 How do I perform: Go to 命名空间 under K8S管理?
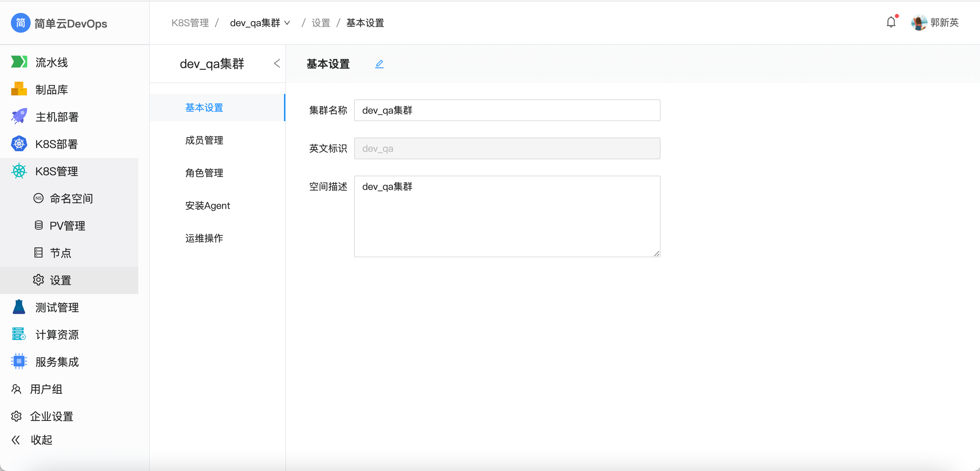pyautogui.click(x=71, y=198)
